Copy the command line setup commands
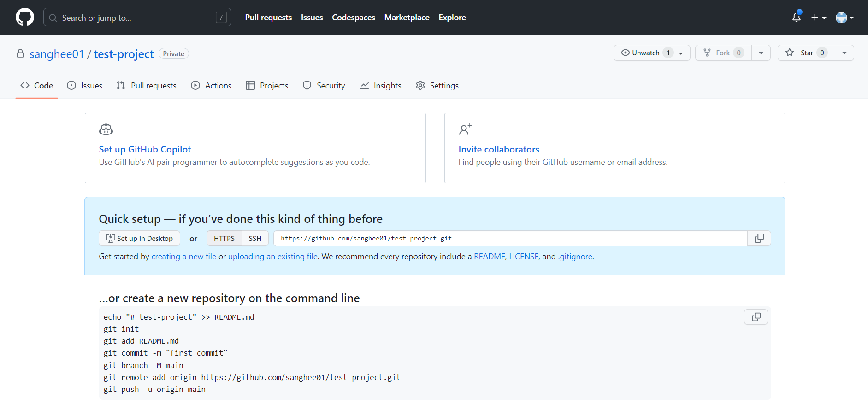 756,317
